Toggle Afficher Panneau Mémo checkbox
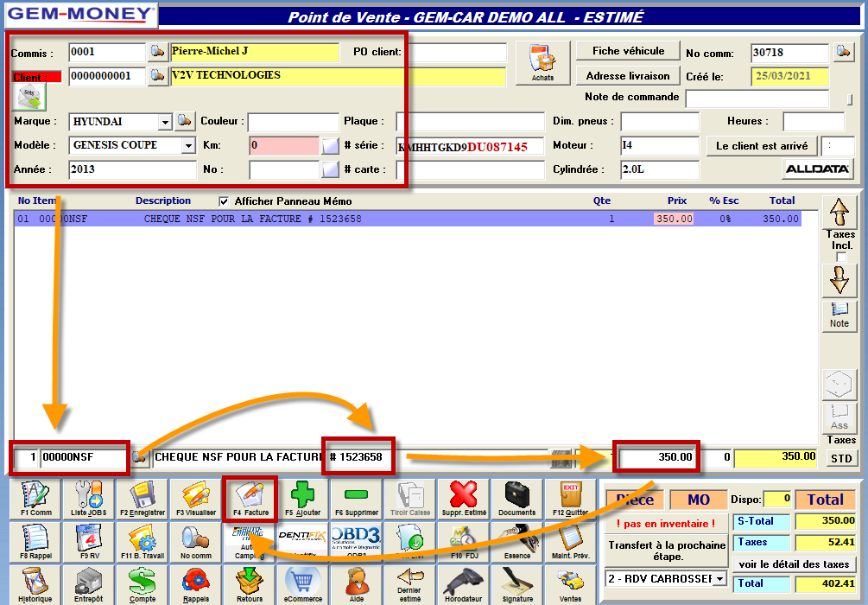Screen dimensions: 868x605 tap(224, 201)
